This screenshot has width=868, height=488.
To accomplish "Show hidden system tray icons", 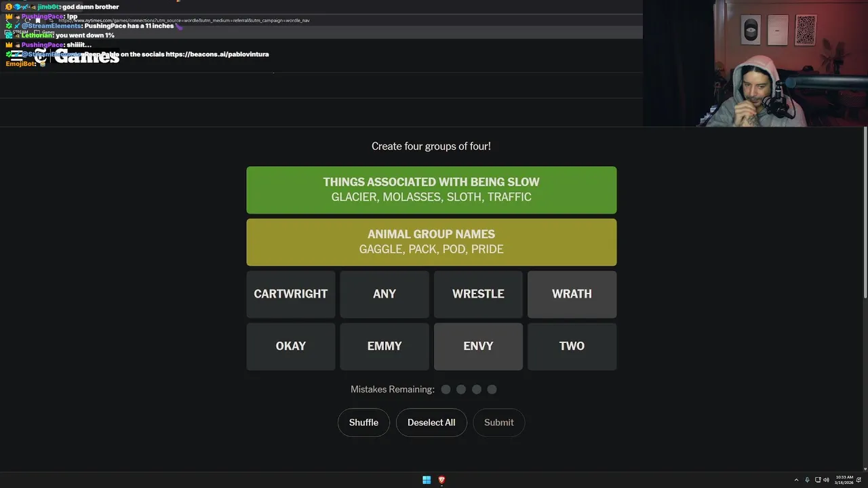I will [796, 480].
